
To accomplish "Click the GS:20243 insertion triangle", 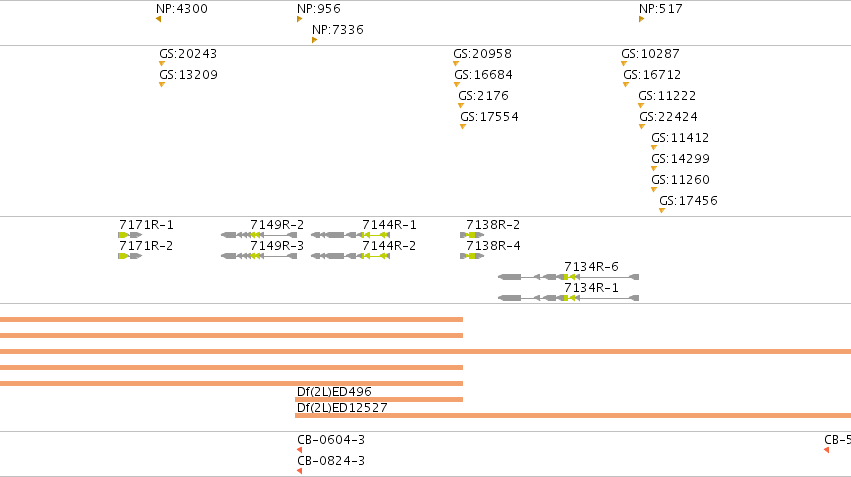I will [x=162, y=63].
